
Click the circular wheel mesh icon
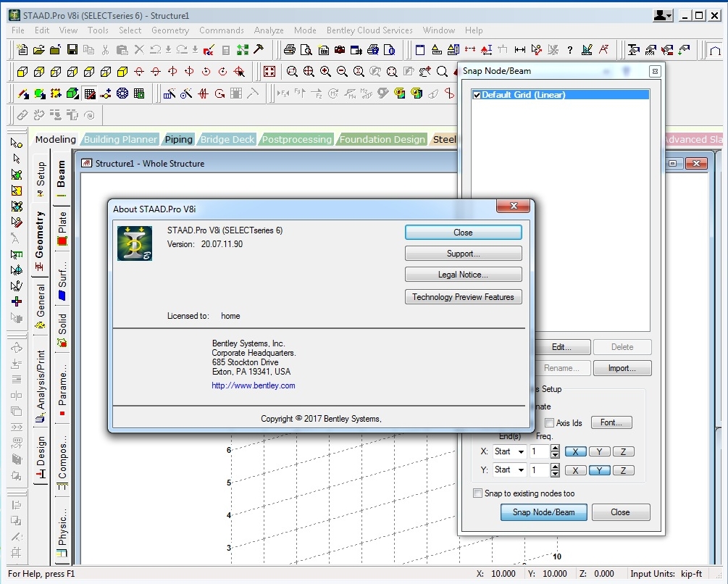[x=122, y=93]
